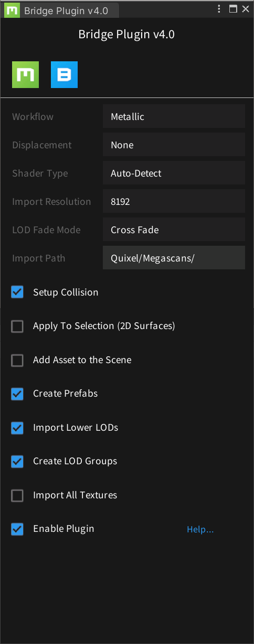The width and height of the screenshot is (254, 644).
Task: Click the Megascans icon in the tab title
Action: point(12,10)
